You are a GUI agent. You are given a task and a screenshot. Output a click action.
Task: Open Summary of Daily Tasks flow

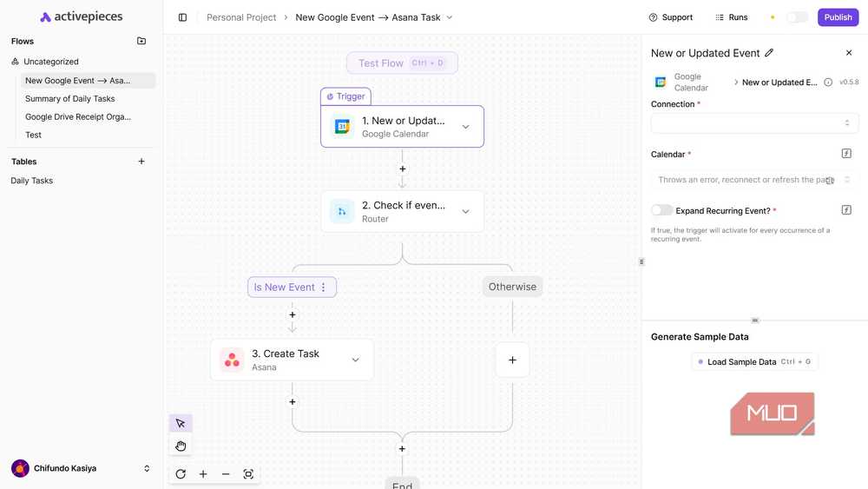coord(69,98)
